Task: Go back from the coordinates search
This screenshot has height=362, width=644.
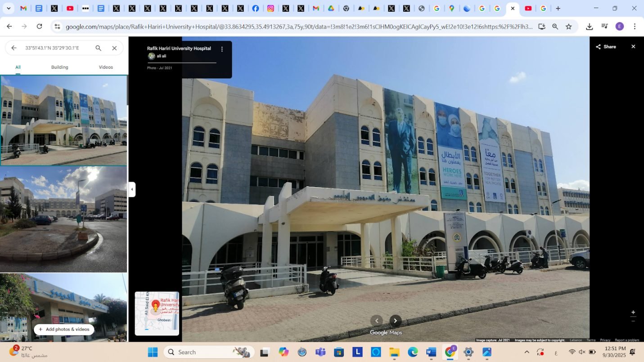Action: point(14,48)
